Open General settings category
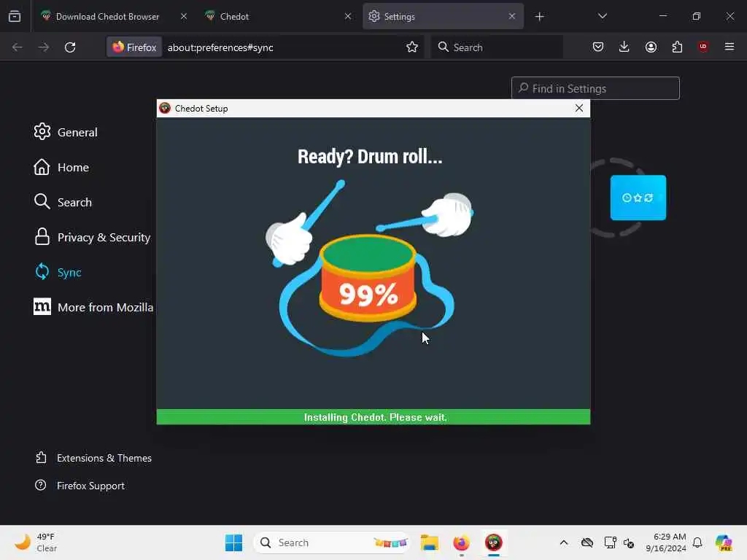This screenshot has width=747, height=560. pyautogui.click(x=66, y=132)
